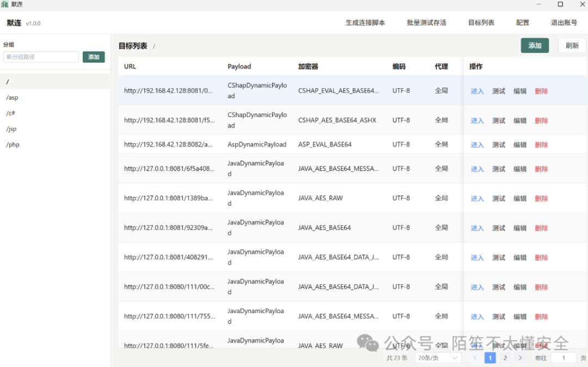Click Payload column header
The image size is (588, 367).
click(239, 66)
